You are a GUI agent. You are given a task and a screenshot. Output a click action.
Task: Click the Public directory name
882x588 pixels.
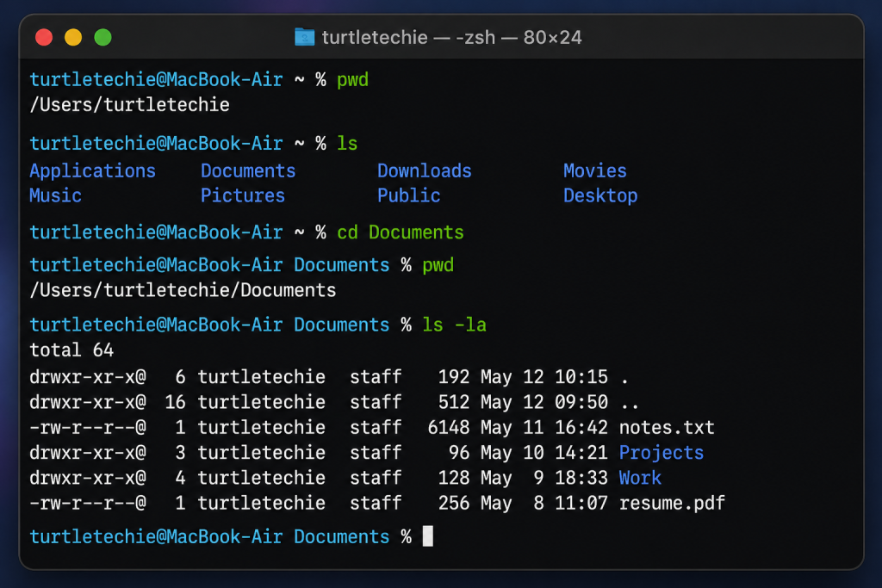click(x=408, y=195)
